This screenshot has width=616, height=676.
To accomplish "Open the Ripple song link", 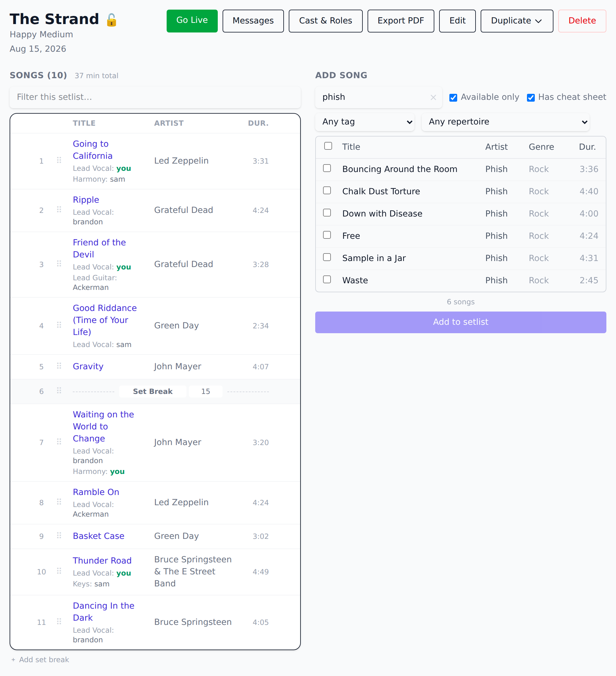I will (86, 200).
